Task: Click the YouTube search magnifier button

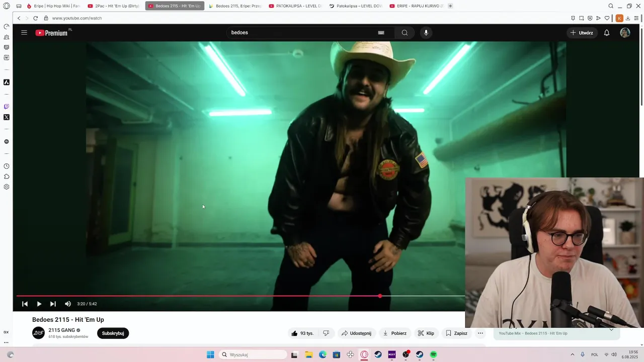Action: pos(405,33)
